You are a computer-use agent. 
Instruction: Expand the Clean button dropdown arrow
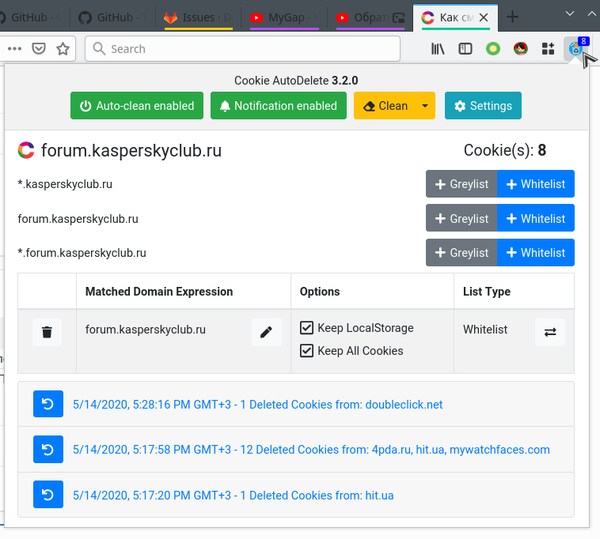pos(425,106)
